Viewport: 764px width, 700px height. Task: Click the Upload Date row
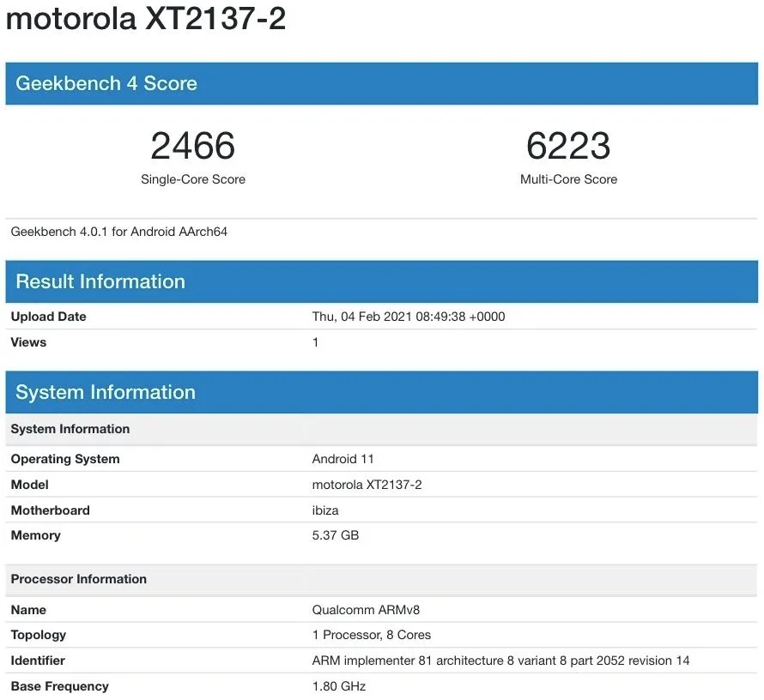[x=48, y=316]
